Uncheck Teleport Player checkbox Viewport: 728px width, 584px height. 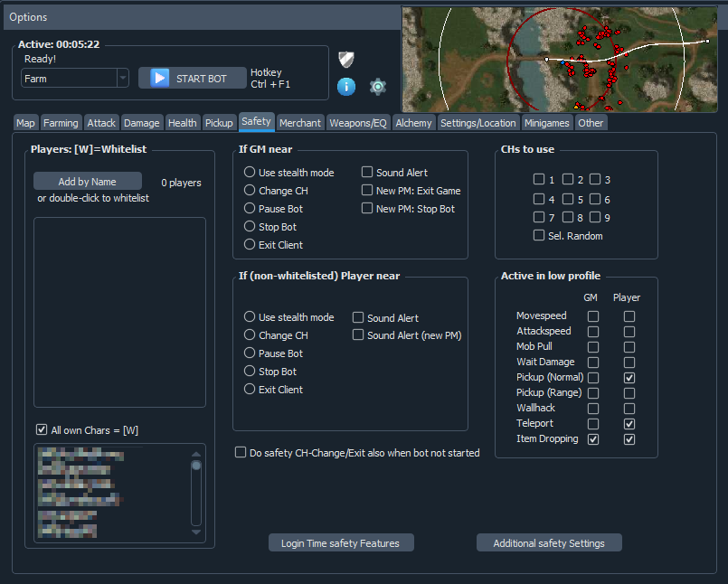[629, 424]
